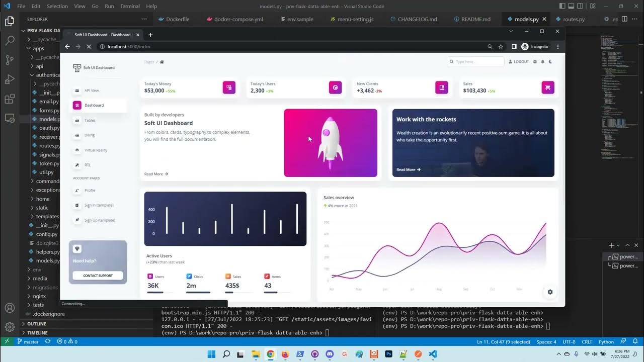The width and height of the screenshot is (644, 362).
Task: Open the Terminal menu
Action: [x=130, y=6]
